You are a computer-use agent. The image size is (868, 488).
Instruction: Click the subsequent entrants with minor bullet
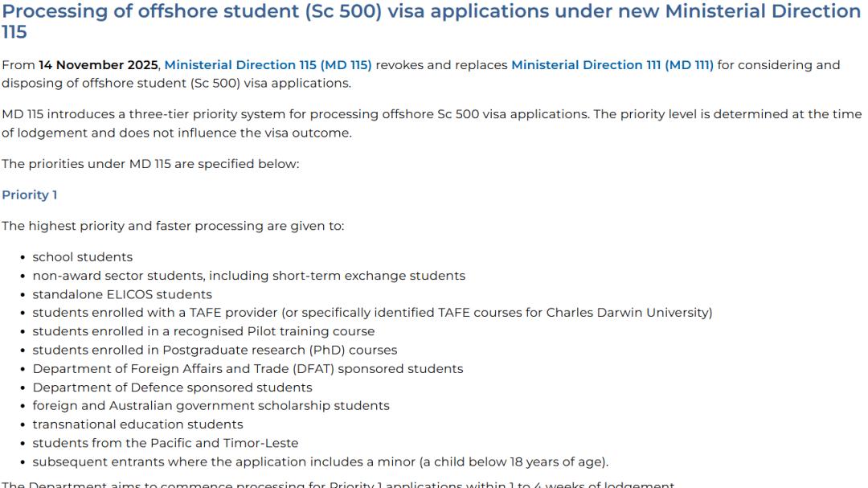[x=320, y=461]
